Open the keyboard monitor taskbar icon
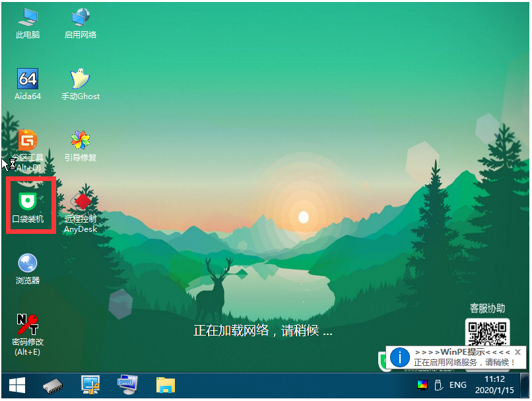The width and height of the screenshot is (532, 401). [127, 385]
